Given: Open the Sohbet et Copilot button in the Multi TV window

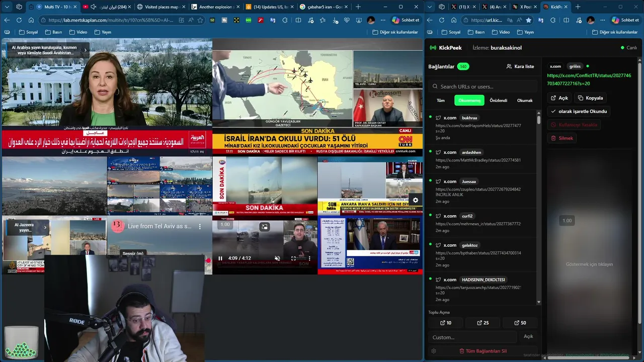Looking at the screenshot, I should pyautogui.click(x=406, y=20).
